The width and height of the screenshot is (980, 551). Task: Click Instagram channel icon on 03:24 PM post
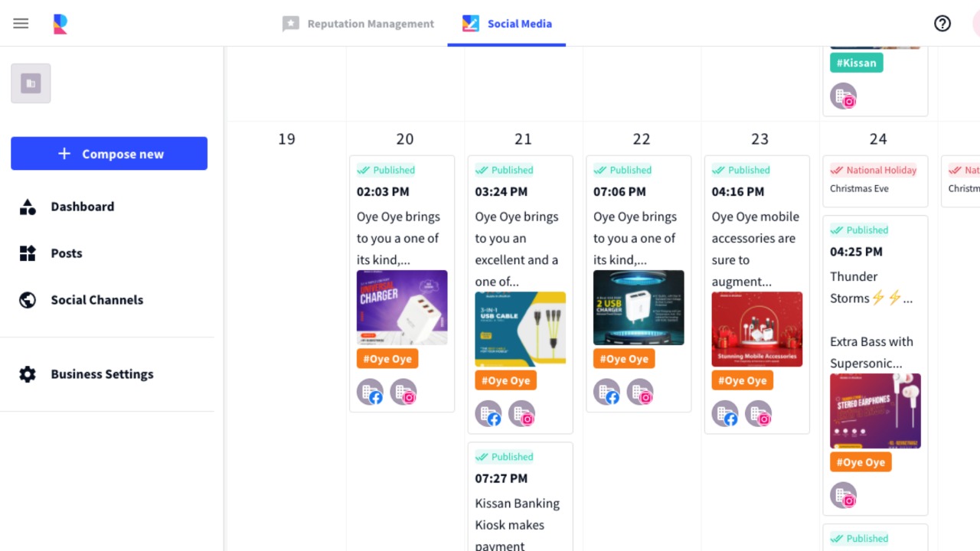[522, 414]
